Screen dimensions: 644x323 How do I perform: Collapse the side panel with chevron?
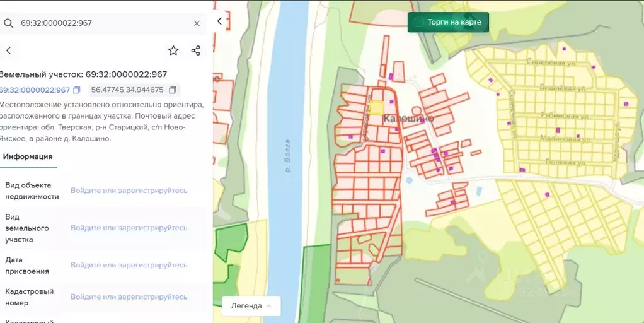pyautogui.click(x=219, y=21)
